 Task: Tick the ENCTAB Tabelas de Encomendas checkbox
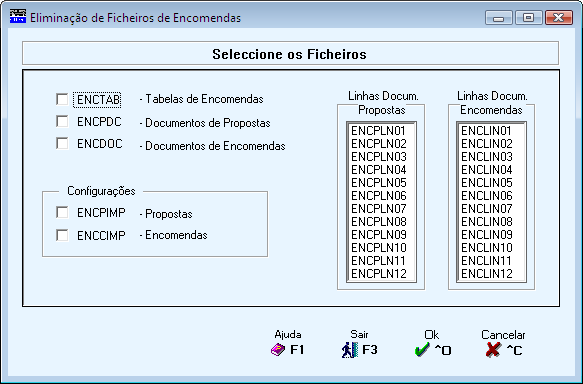click(62, 99)
